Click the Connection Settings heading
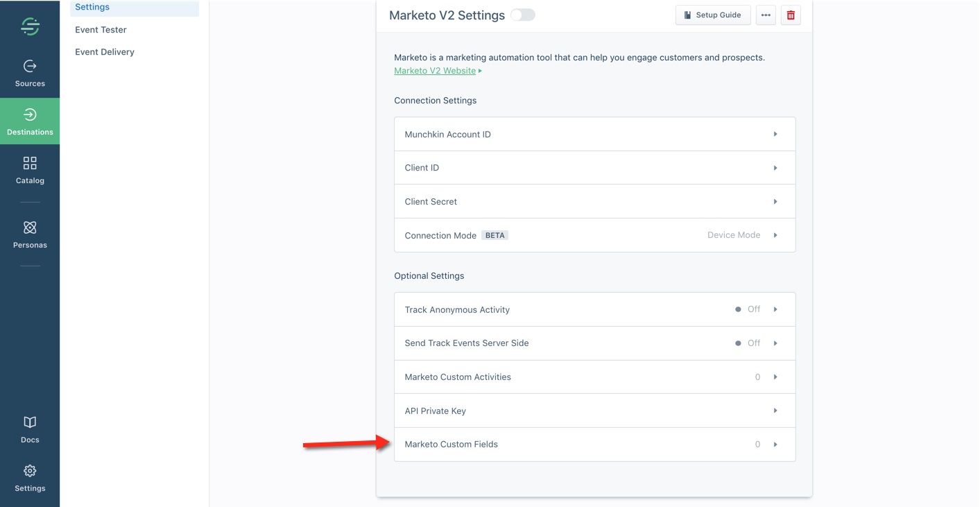The height and width of the screenshot is (507, 980). coord(435,101)
